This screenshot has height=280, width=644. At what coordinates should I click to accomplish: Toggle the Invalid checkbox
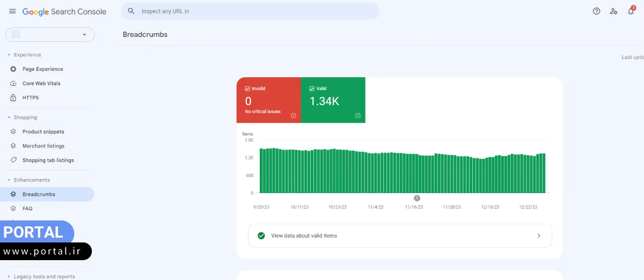pos(247,89)
